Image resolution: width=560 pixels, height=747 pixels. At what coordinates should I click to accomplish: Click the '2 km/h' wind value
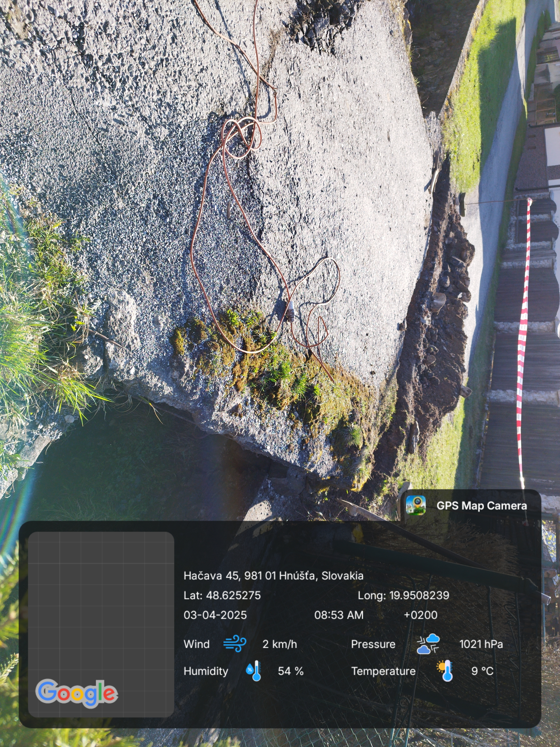tap(280, 644)
